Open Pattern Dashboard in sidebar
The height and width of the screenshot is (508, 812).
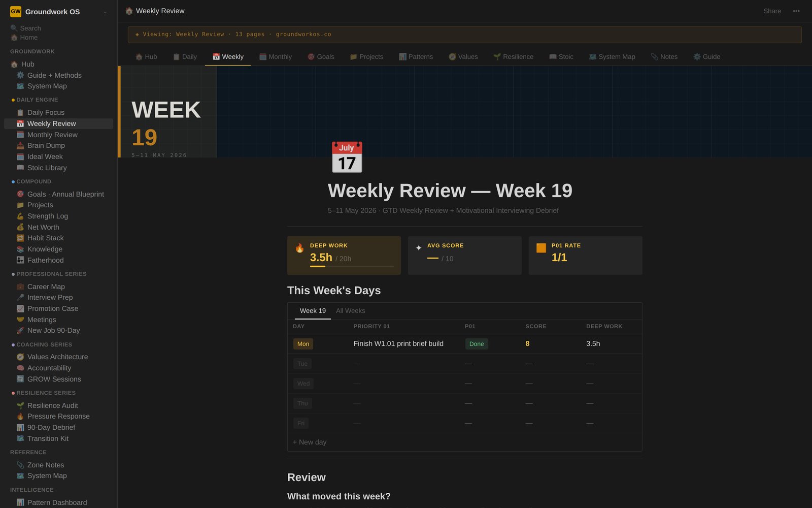pyautogui.click(x=59, y=502)
